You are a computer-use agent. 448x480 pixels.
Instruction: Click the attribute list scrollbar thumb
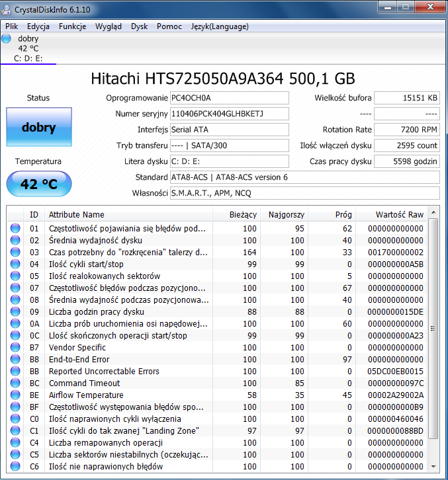(433, 329)
